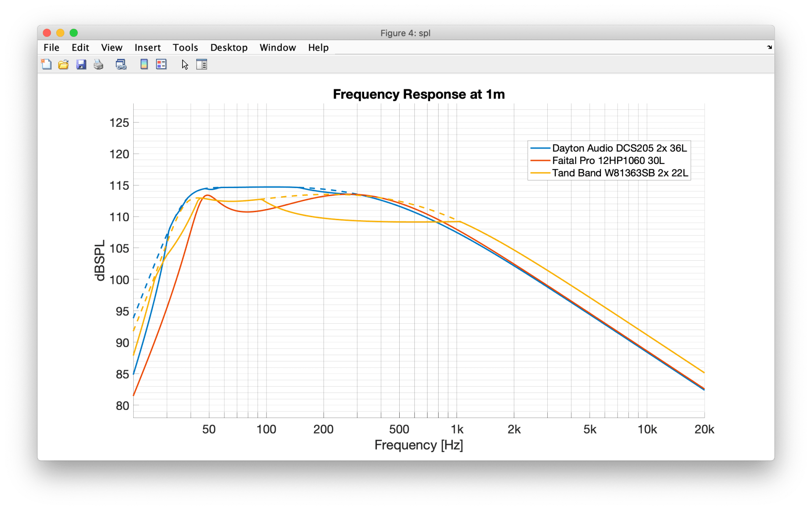The image size is (812, 510).
Task: Click the Tand Band W81363SB legend entry
Action: 620,173
